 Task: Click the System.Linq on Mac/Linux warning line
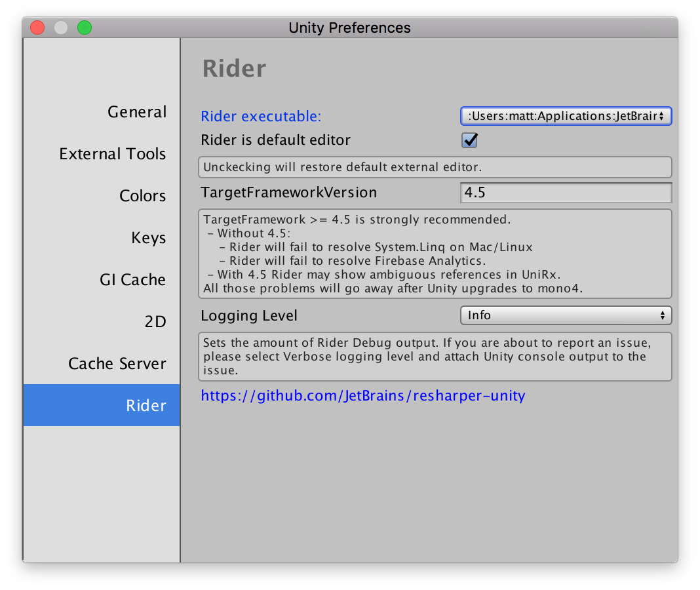point(376,247)
